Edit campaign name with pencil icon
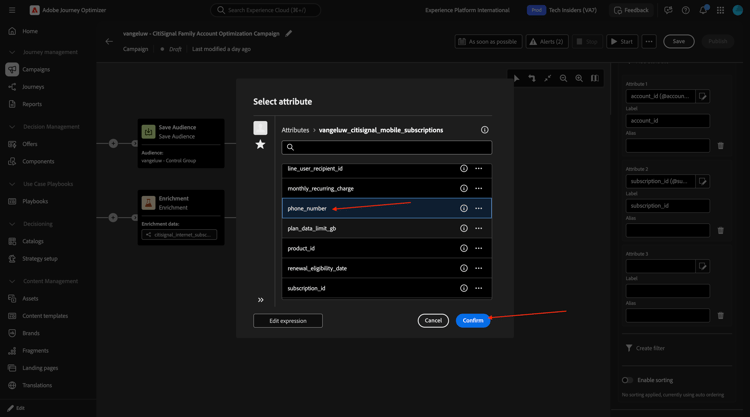The height and width of the screenshot is (417, 750). click(288, 33)
